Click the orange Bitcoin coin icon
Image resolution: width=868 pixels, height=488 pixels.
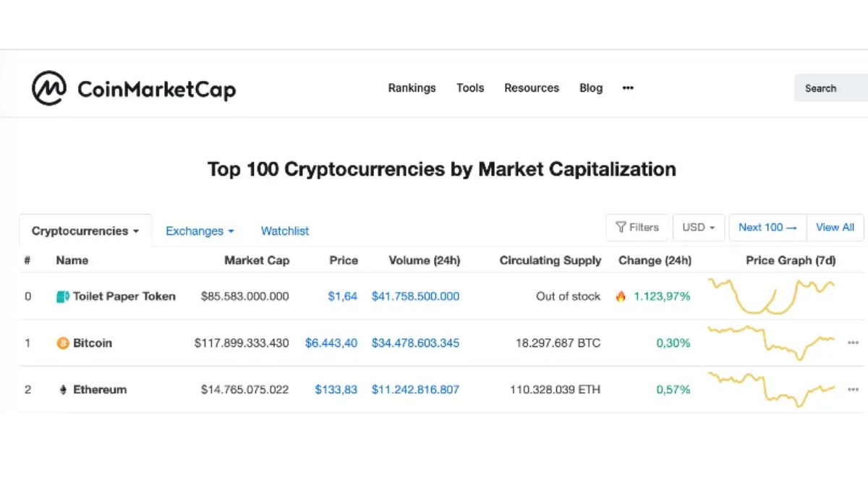[x=63, y=343]
